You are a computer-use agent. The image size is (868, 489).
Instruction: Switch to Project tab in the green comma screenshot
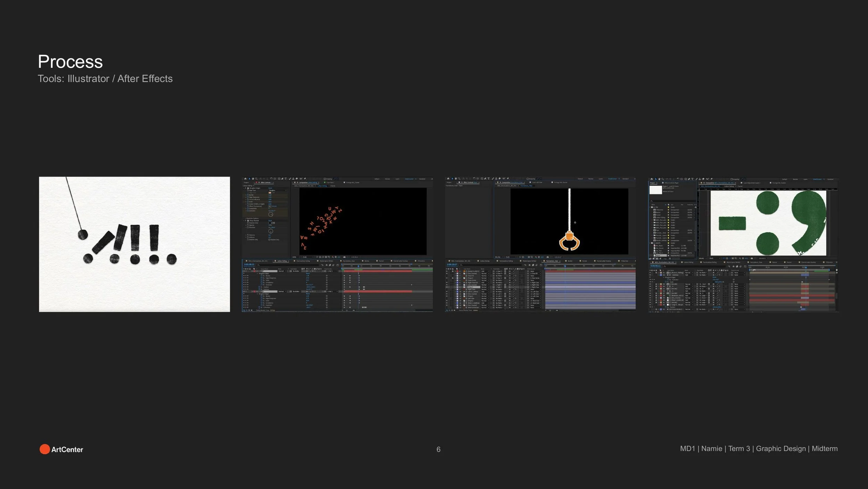click(x=652, y=183)
